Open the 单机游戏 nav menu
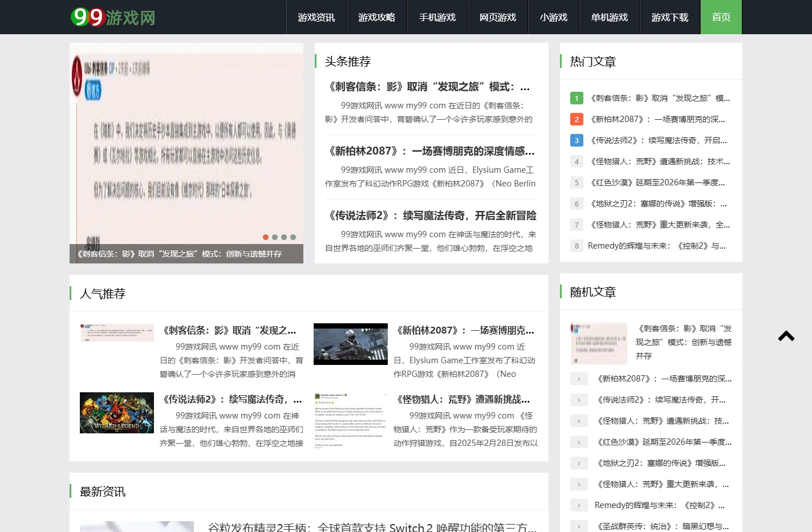This screenshot has width=812, height=532. point(610,17)
